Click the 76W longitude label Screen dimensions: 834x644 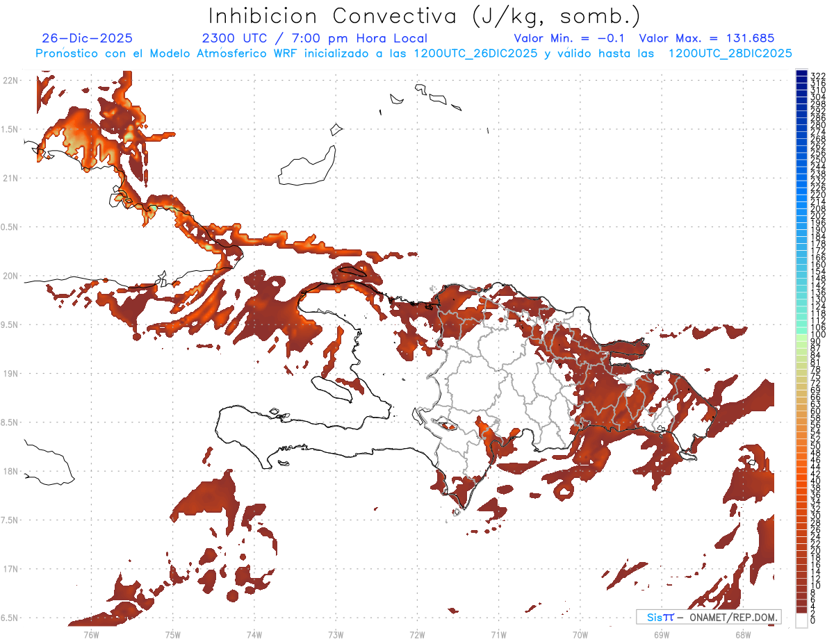(x=91, y=634)
